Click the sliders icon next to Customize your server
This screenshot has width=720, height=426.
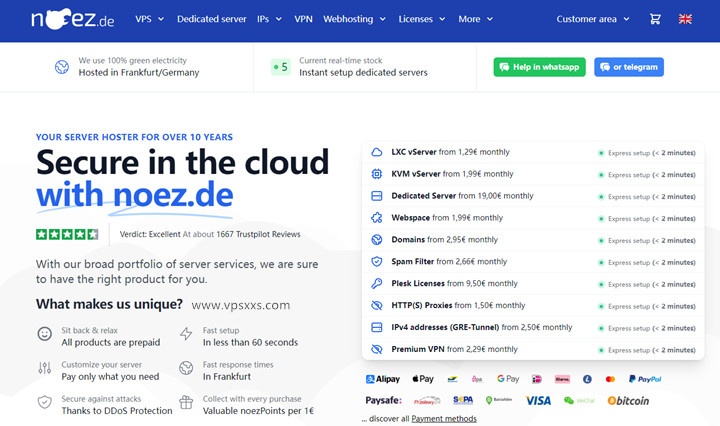click(x=45, y=368)
